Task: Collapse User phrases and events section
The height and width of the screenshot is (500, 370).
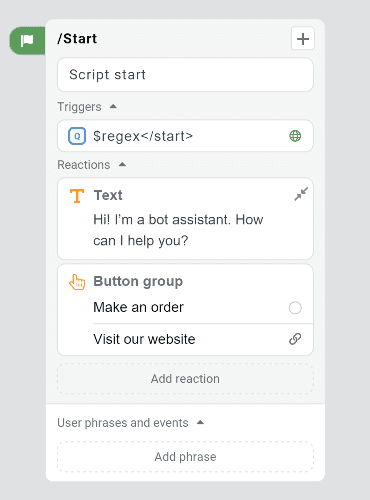Action: pyautogui.click(x=200, y=422)
